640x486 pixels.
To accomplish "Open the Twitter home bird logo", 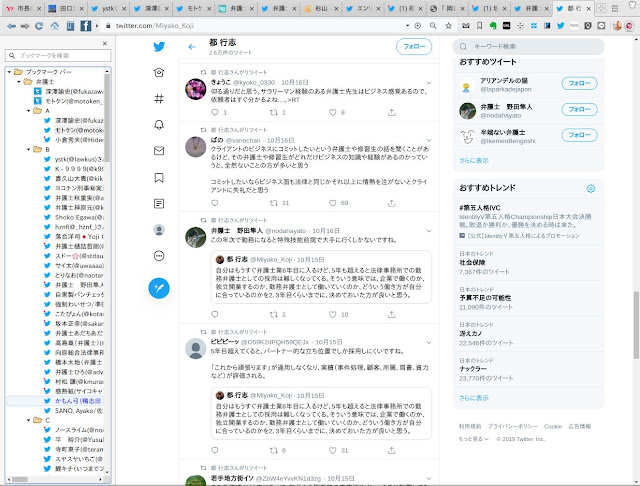I will (x=159, y=47).
